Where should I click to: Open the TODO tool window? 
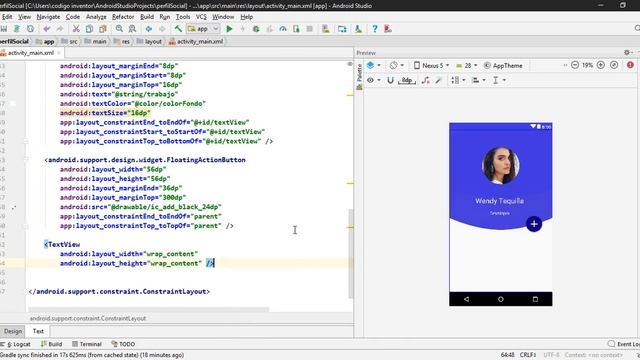[123, 344]
